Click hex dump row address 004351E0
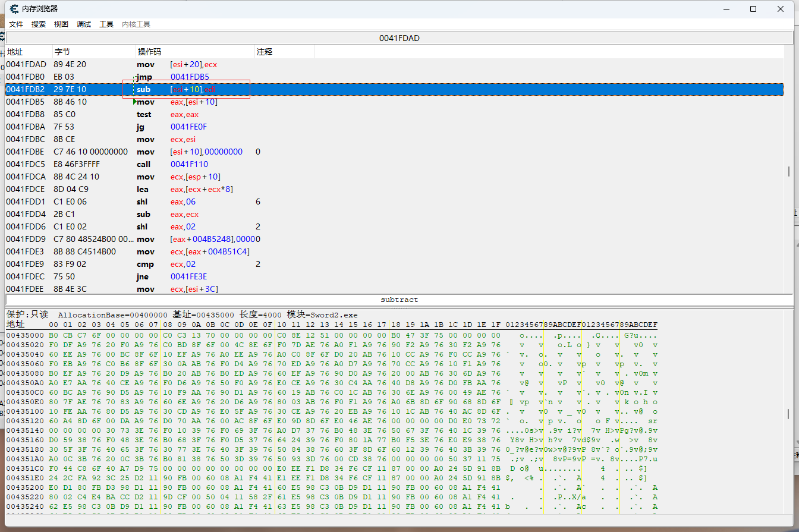Screen dimensions: 799x532 coord(26,478)
